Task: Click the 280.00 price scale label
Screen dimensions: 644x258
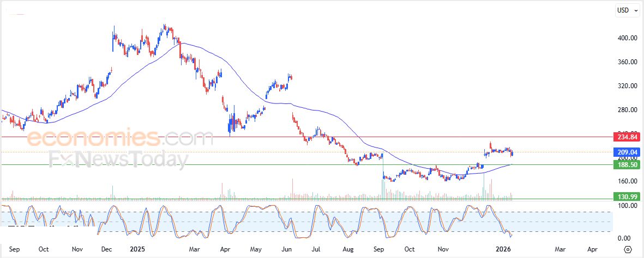Action: (627, 110)
